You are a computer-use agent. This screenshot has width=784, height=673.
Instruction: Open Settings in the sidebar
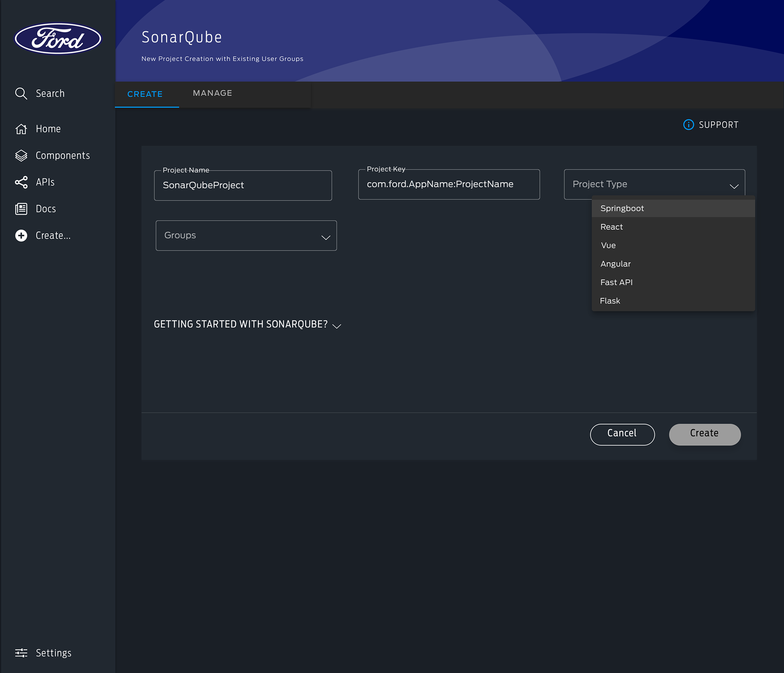point(53,653)
